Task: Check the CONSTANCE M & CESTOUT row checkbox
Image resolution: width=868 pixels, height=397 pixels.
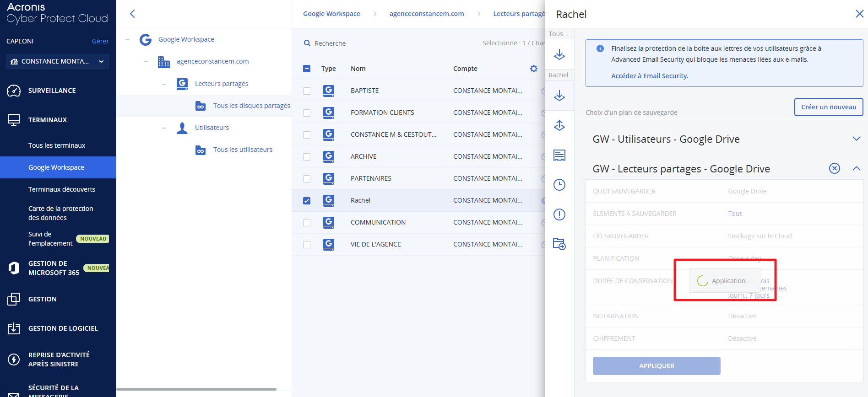Action: [x=307, y=135]
